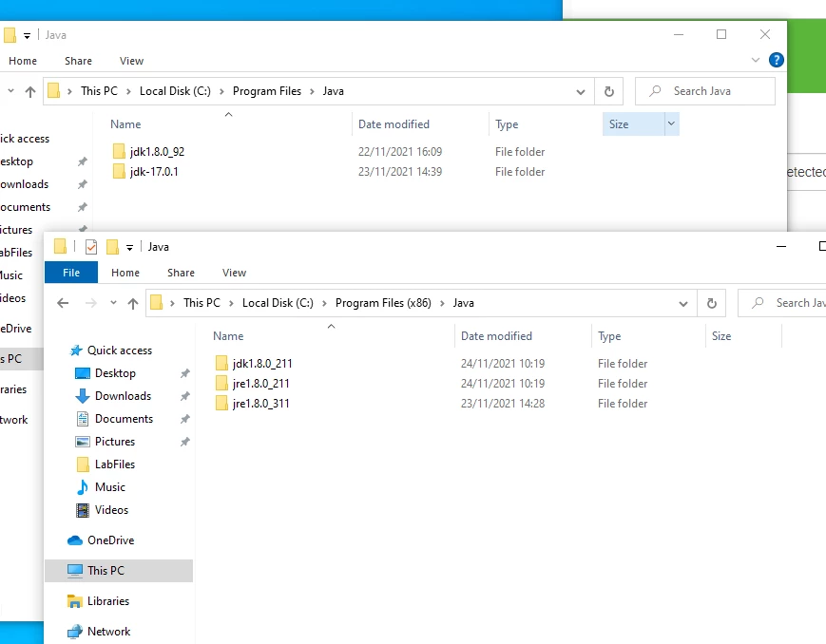Open the File tab in front window

(71, 273)
